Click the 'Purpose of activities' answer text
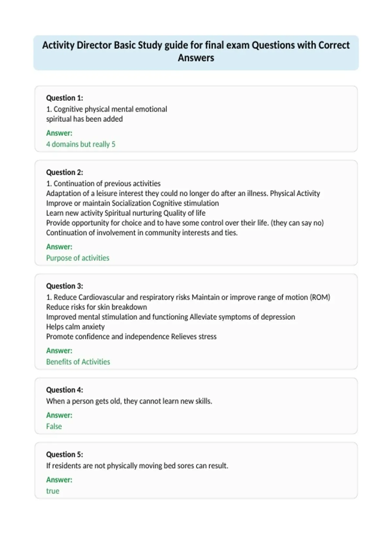This screenshot has height=556, width=392. [78, 258]
